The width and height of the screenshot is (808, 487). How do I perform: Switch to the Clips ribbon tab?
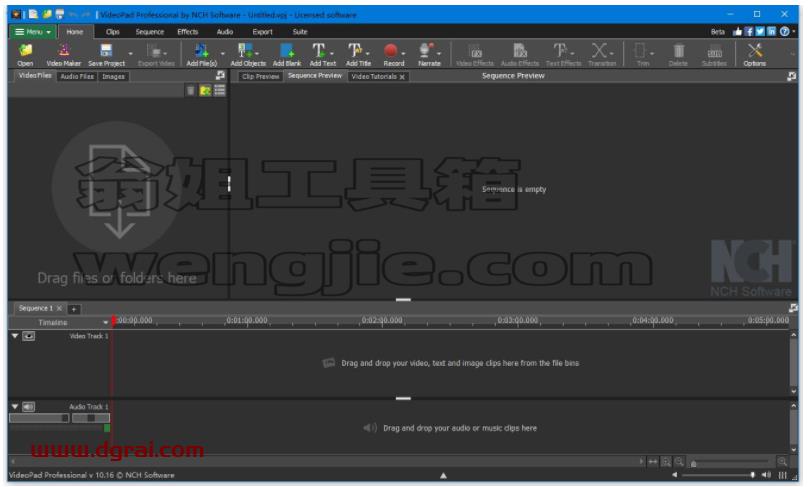tap(113, 32)
